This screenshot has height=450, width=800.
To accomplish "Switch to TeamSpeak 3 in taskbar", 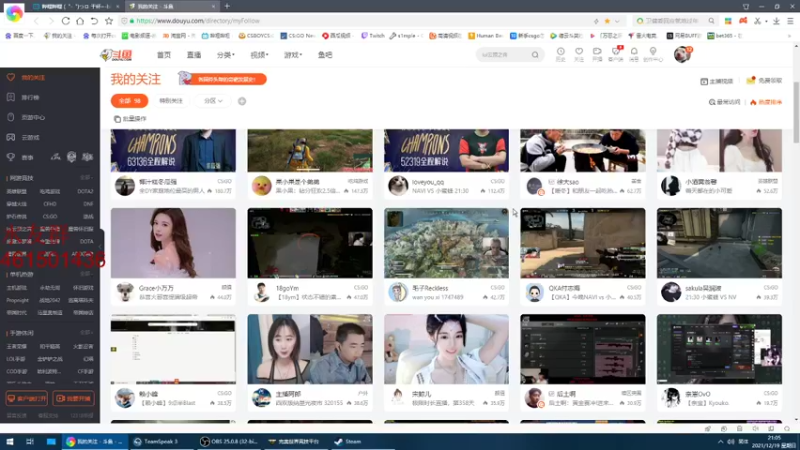I will point(161,441).
